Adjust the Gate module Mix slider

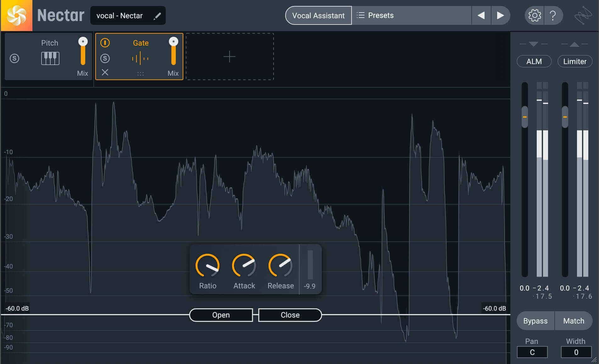(x=173, y=51)
